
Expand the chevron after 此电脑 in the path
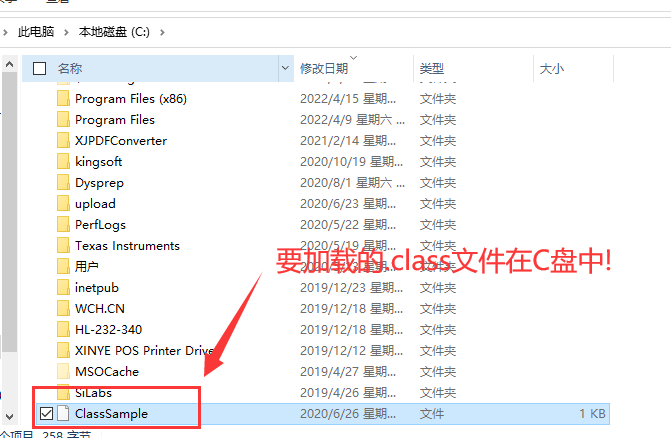coord(66,32)
